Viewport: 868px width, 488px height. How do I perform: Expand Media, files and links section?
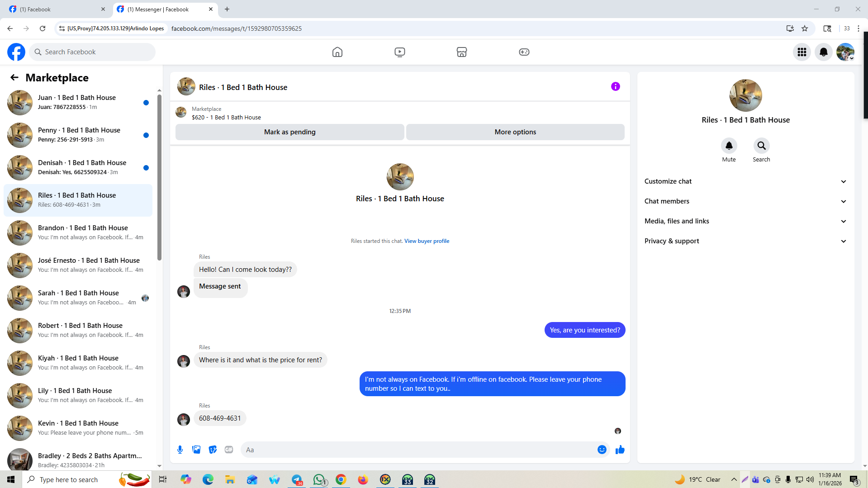(745, 221)
